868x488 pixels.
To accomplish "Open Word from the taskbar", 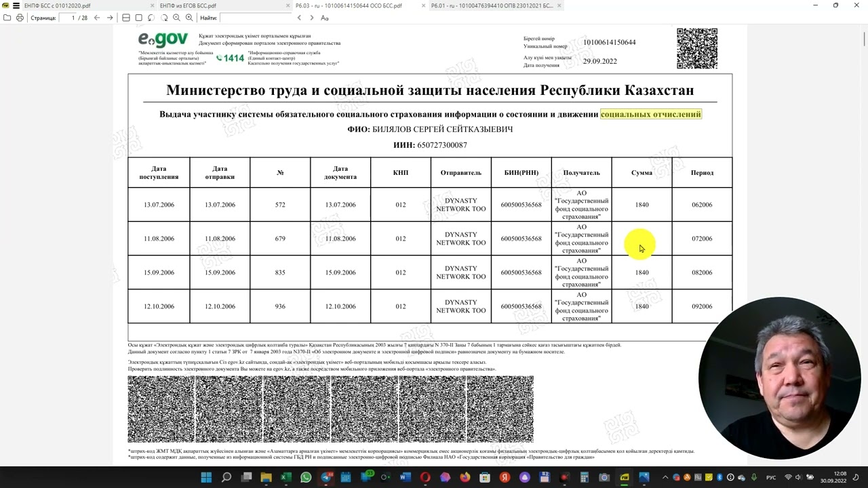I will [406, 478].
